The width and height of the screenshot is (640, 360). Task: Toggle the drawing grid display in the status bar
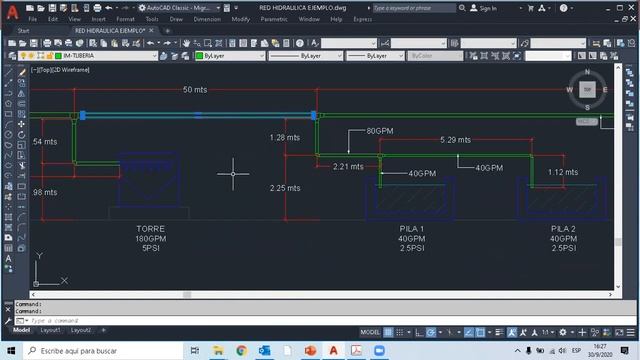click(x=388, y=333)
